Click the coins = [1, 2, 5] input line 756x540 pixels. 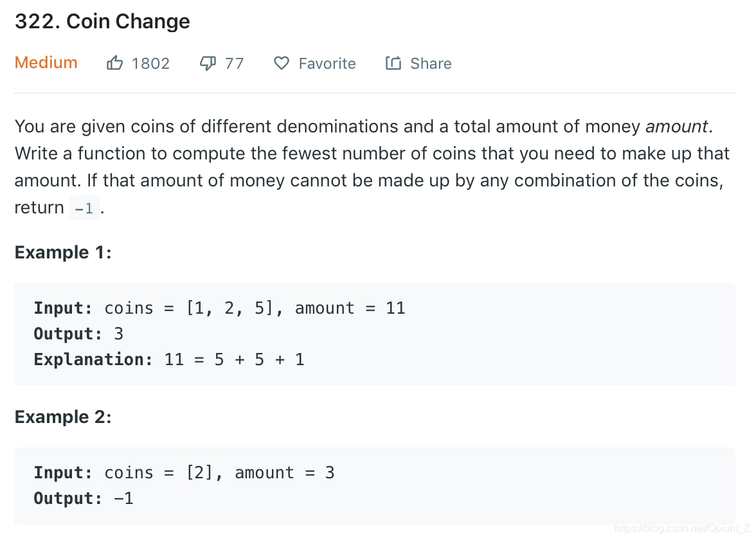tap(219, 308)
